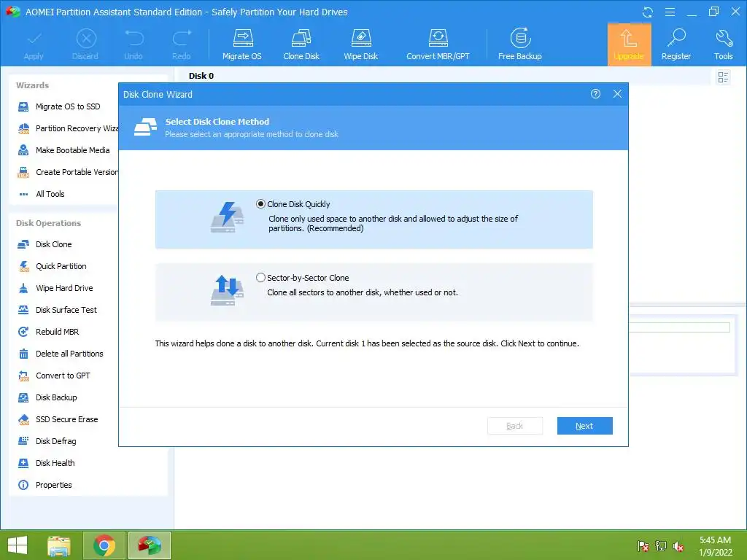Screen dimensions: 747x560
Task: Click the Undo arrow in the toolbar
Action: tap(133, 44)
